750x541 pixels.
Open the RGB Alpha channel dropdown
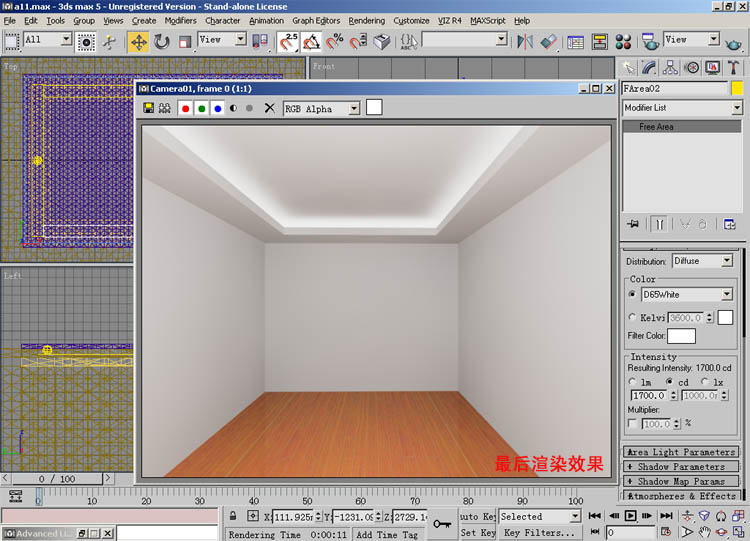321,108
